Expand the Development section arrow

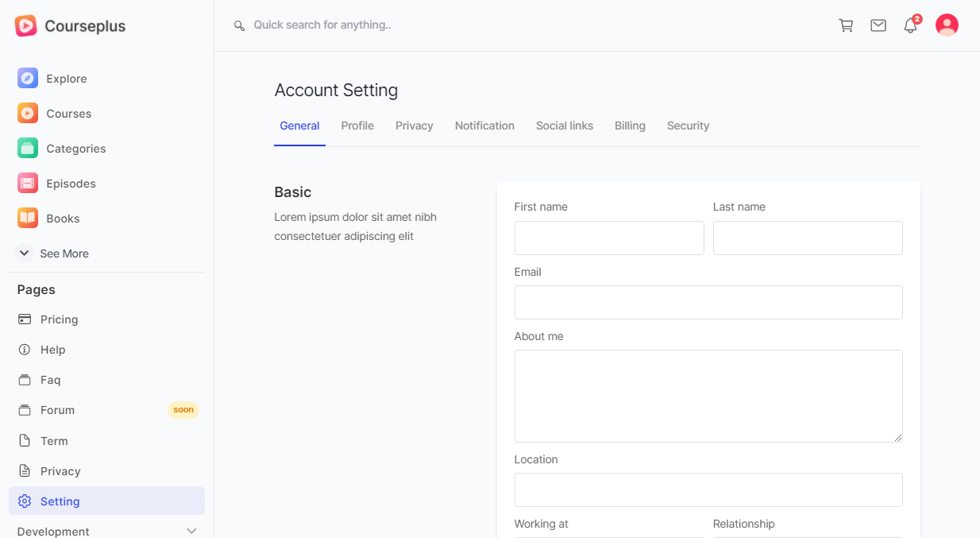coord(191,531)
